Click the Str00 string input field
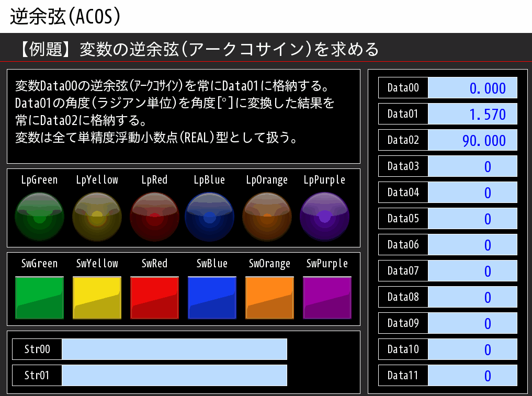The image size is (532, 396). pyautogui.click(x=174, y=349)
